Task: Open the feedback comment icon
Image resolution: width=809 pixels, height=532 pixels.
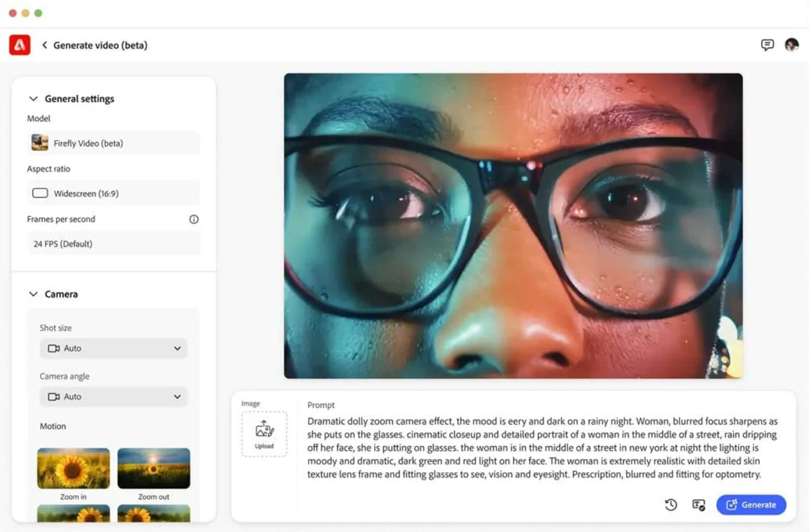Action: (x=767, y=45)
